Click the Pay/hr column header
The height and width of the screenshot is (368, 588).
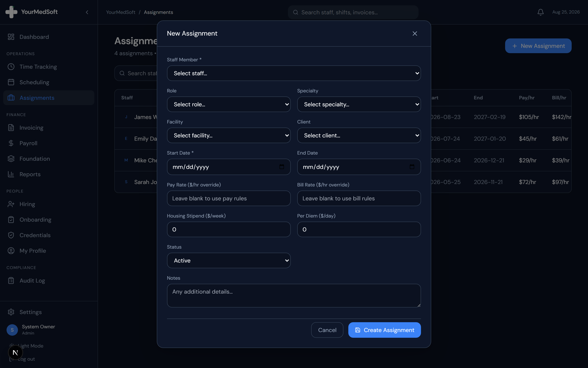527,98
